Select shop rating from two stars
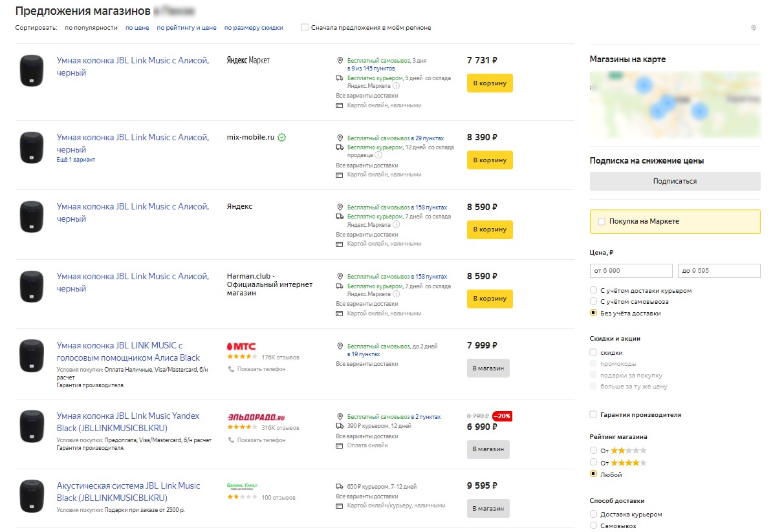Viewport: 773px width, 532px height. (x=594, y=450)
